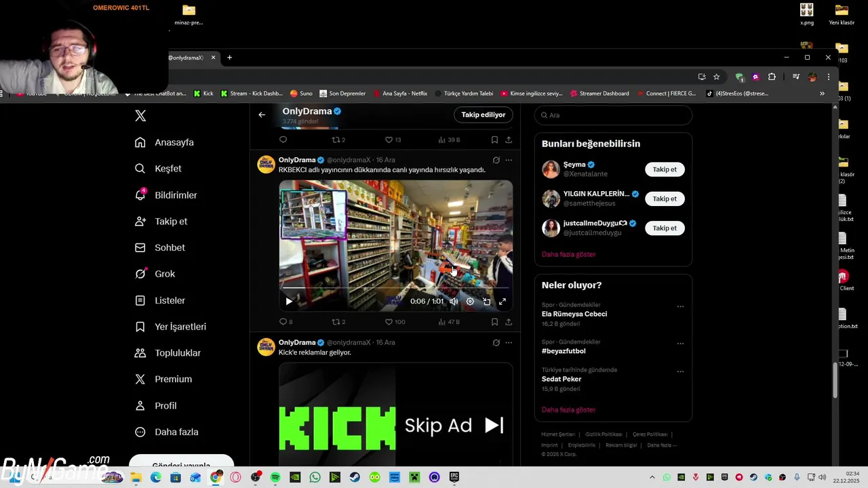This screenshot has height=488, width=868.
Task: Open Sohbet messages
Action: pyautogui.click(x=160, y=248)
